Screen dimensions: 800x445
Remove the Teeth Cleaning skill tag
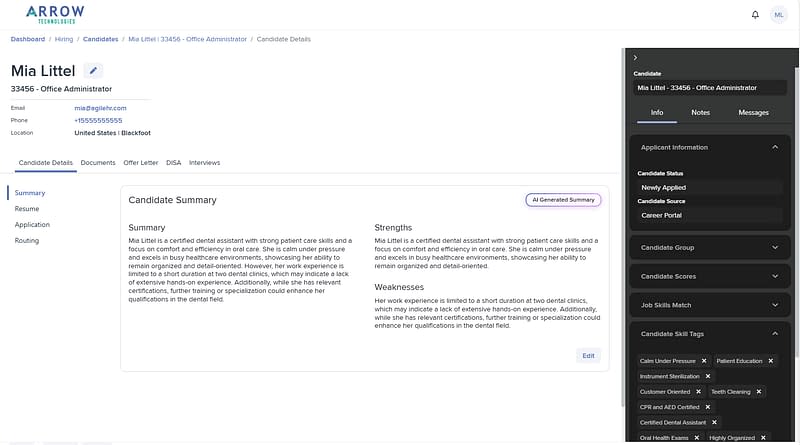pos(759,392)
